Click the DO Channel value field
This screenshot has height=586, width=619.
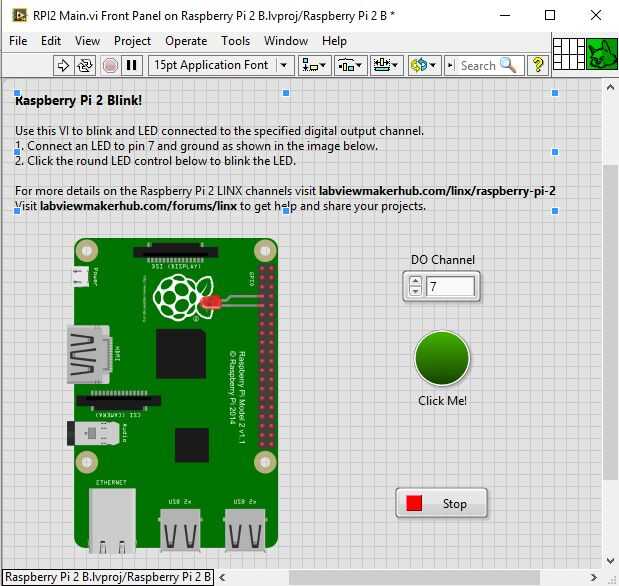pos(450,286)
